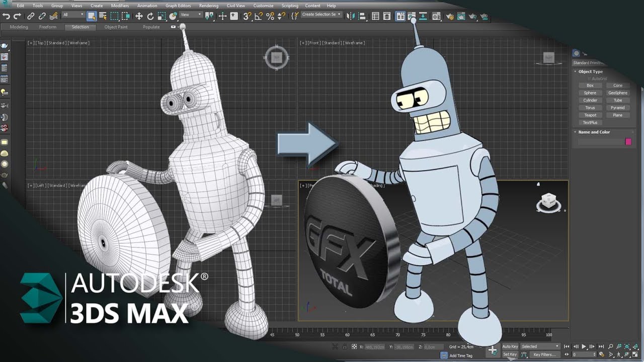The height and width of the screenshot is (362, 644).
Task: Click Edit Named Selection Sets icon
Action: 295,16
